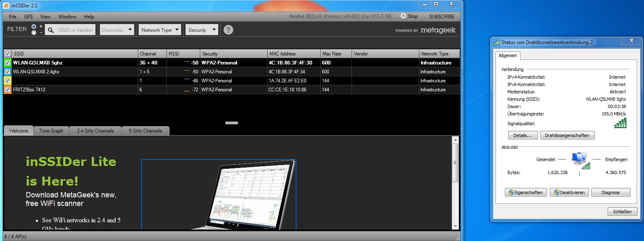Click the scroll down arrow in the Welcome panel
The height and width of the screenshot is (241, 644).
pos(456,226)
